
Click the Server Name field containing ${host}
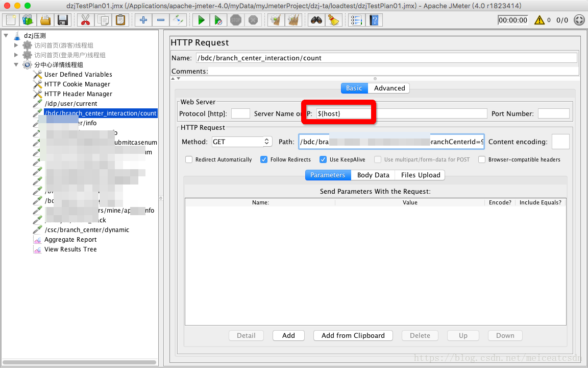tap(401, 113)
